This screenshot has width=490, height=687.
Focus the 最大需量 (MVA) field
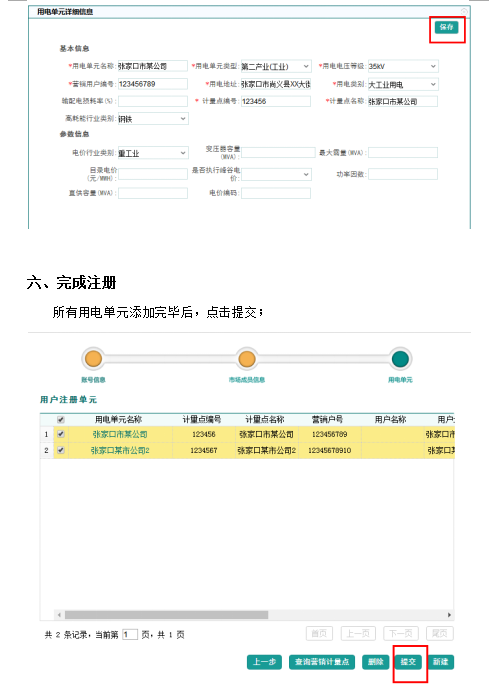(x=403, y=152)
